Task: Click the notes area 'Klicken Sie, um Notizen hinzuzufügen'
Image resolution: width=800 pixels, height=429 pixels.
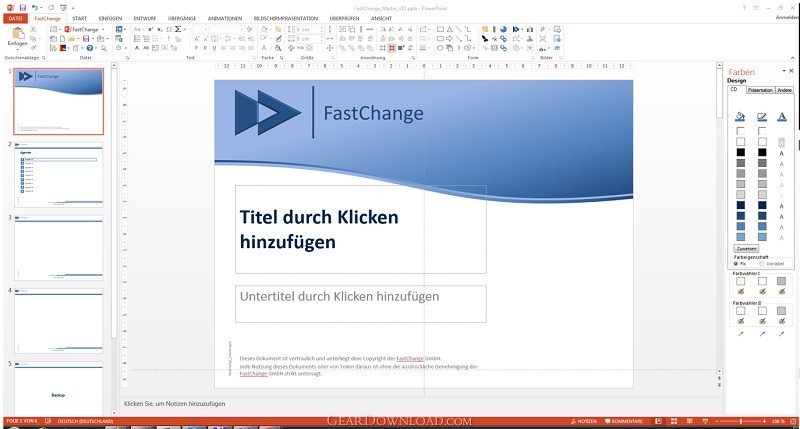Action: (x=174, y=403)
